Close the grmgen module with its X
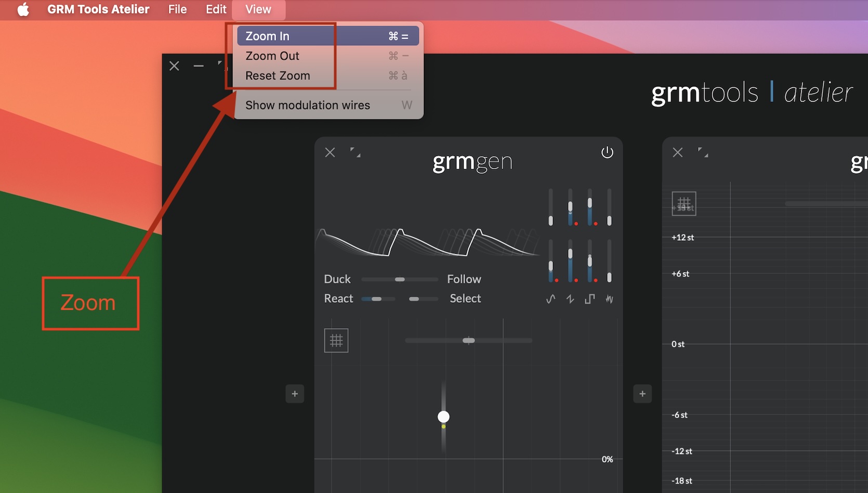Screen dimensions: 868x493 pyautogui.click(x=330, y=152)
